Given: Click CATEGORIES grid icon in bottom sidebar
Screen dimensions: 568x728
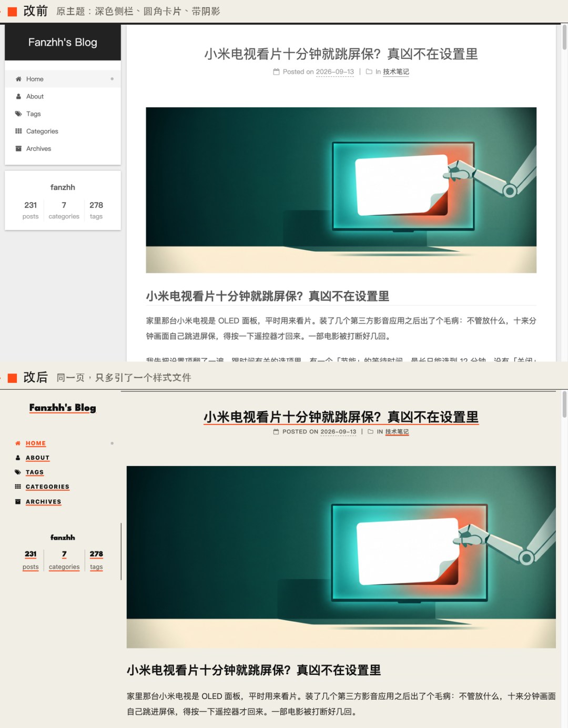Looking at the screenshot, I should pyautogui.click(x=18, y=487).
